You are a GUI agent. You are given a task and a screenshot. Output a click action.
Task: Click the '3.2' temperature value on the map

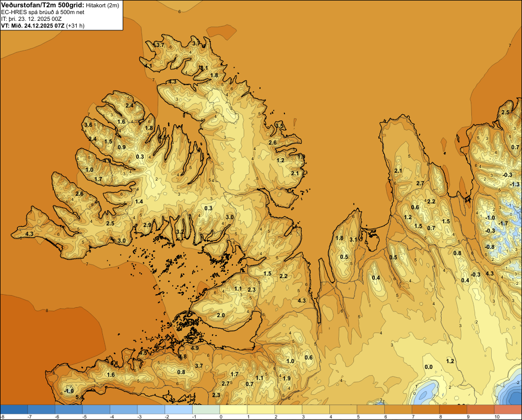(x=180, y=231)
